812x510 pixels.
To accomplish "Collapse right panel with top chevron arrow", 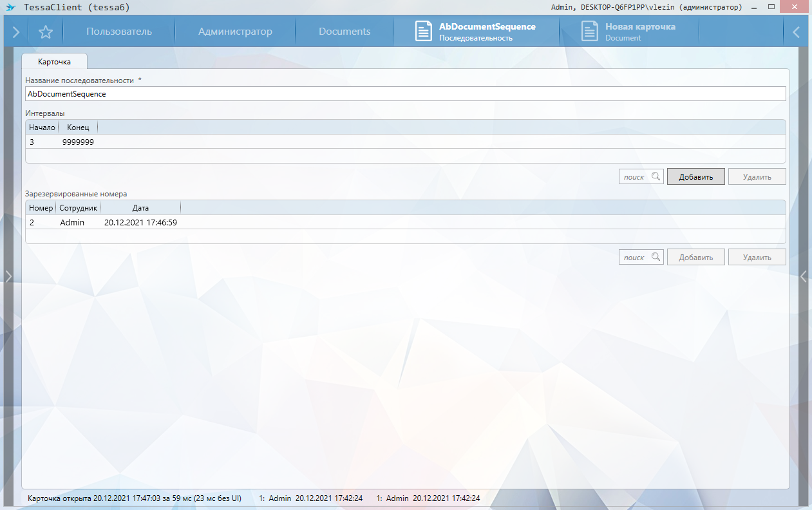I will pyautogui.click(x=797, y=32).
